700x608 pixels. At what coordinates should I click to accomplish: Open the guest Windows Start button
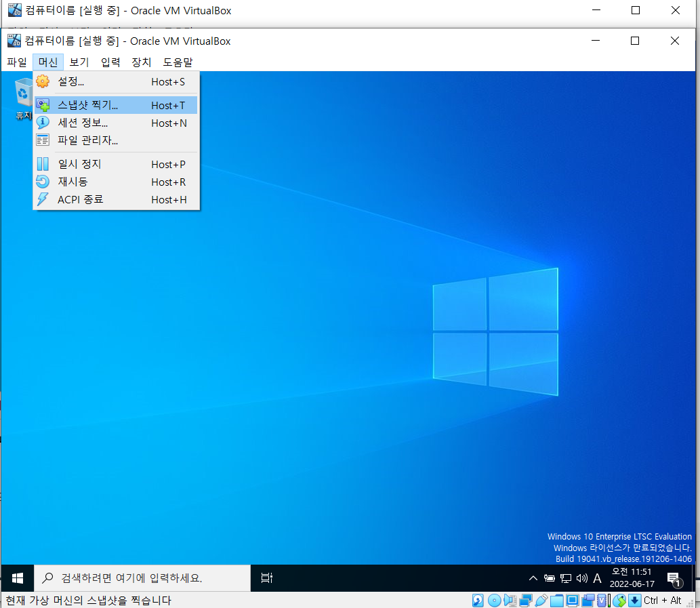(18, 578)
